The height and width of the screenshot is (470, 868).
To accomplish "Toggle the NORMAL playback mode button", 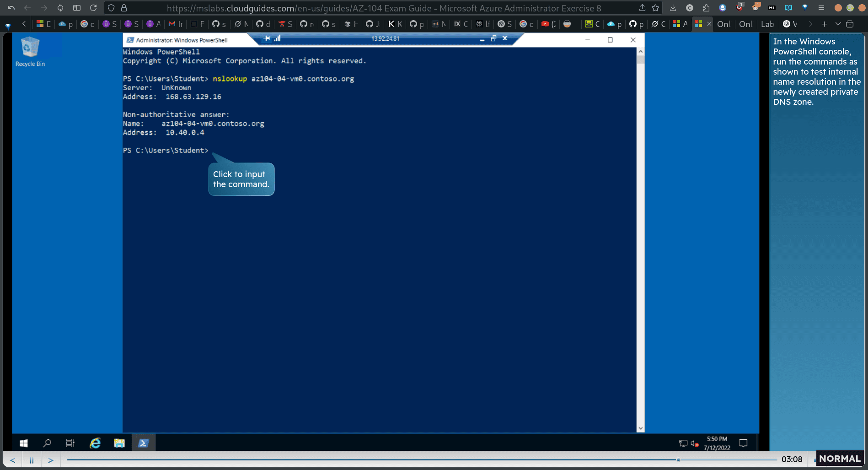I will pos(840,459).
